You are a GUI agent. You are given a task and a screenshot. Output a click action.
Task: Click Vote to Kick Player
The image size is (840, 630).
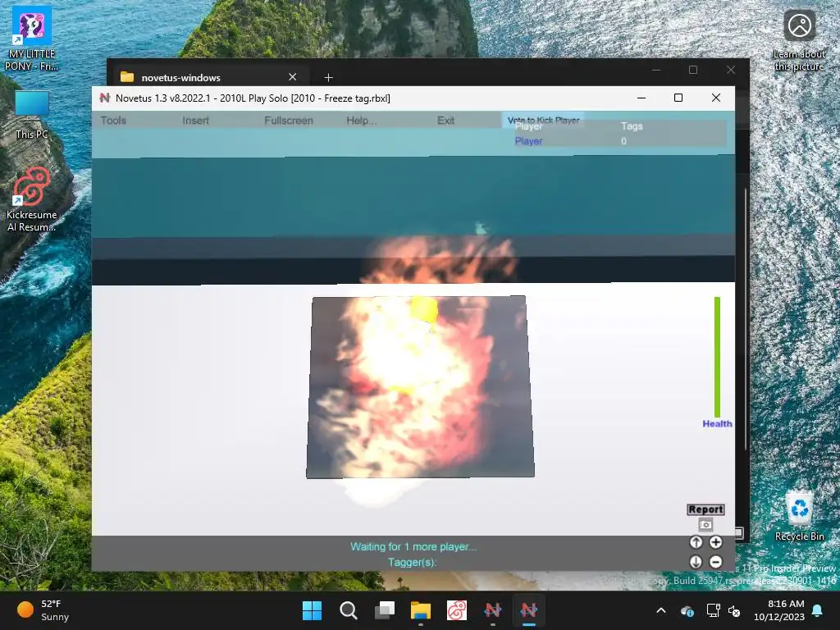tap(543, 120)
